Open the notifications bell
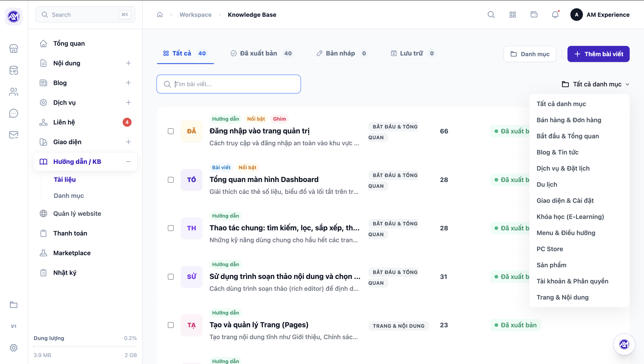644x364 pixels. tap(555, 15)
